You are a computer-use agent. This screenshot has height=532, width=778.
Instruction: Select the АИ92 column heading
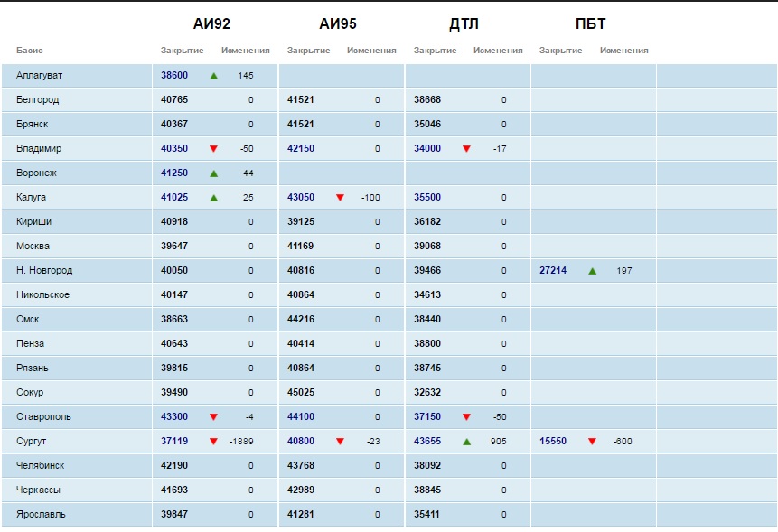pos(212,24)
